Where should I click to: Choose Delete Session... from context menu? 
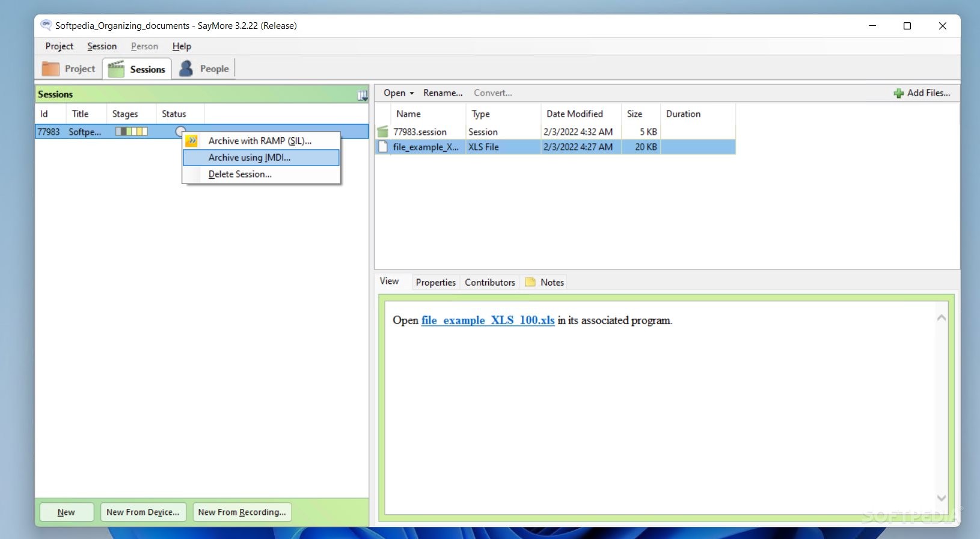tap(261, 174)
